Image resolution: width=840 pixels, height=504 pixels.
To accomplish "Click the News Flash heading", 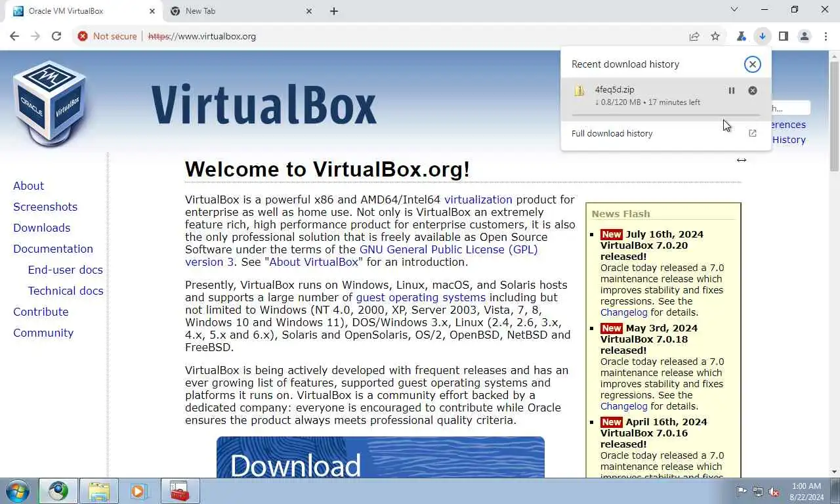I will tap(621, 214).
